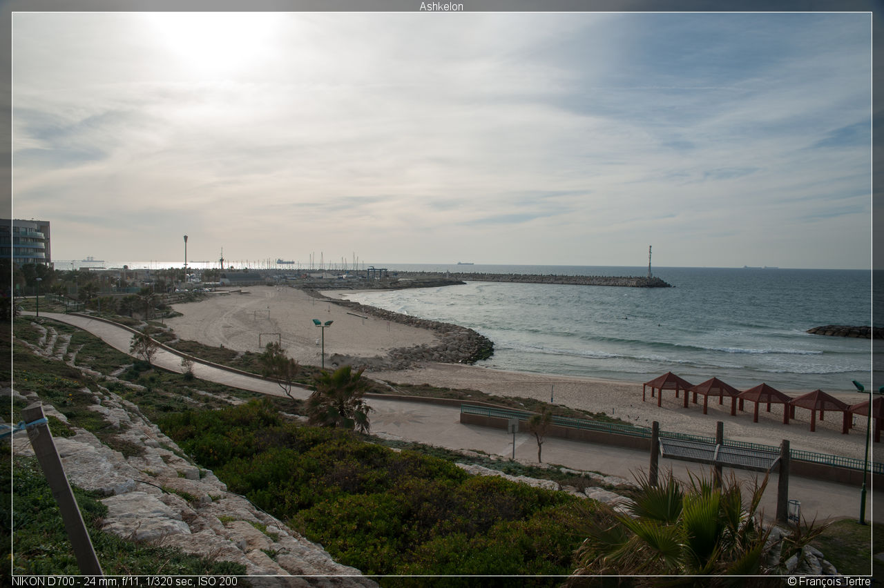Click the 'Ashkelon' title text

click(x=441, y=6)
